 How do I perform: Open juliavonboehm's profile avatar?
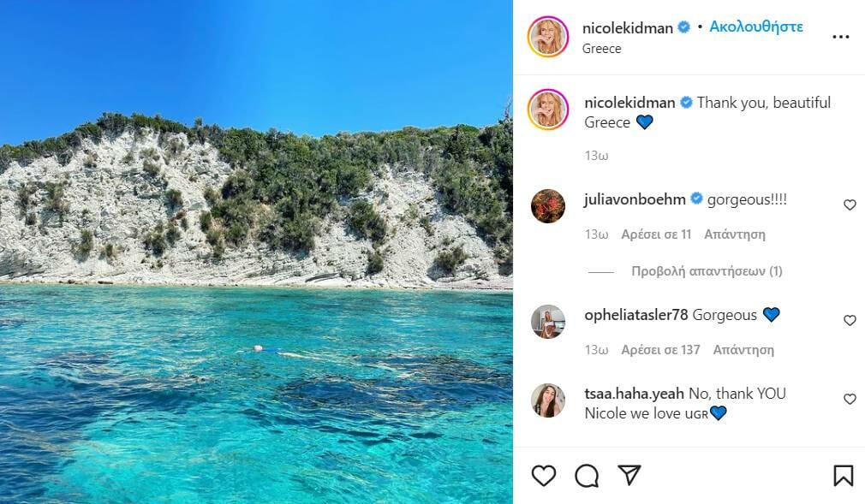548,206
